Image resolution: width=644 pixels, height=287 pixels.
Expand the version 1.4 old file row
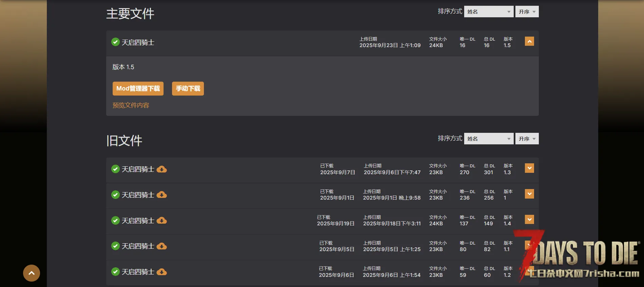pyautogui.click(x=529, y=220)
